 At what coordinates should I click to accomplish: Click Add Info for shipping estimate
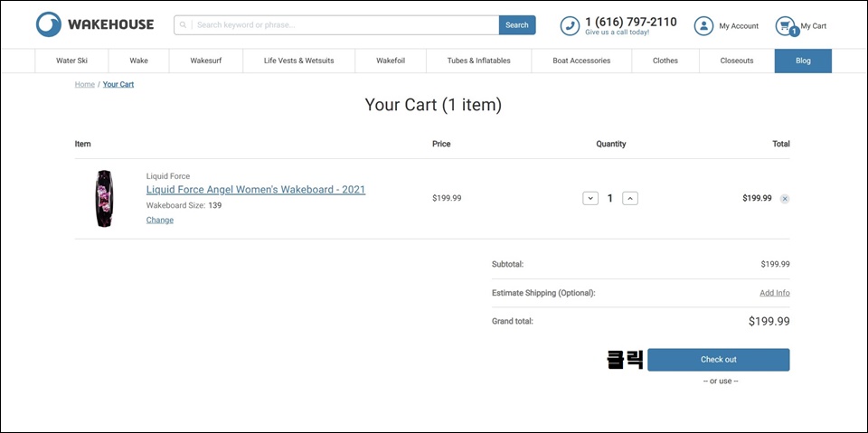[x=775, y=293]
